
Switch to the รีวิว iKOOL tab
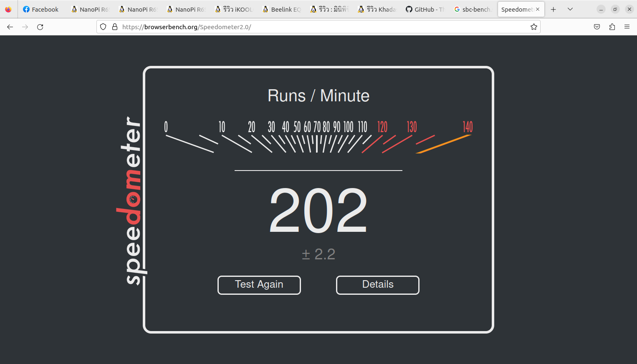234,9
